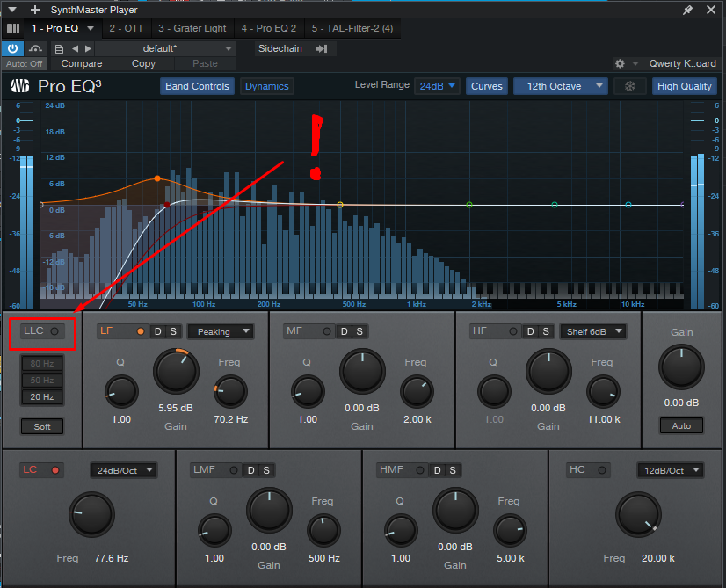Click the Dynamics button

[x=266, y=86]
